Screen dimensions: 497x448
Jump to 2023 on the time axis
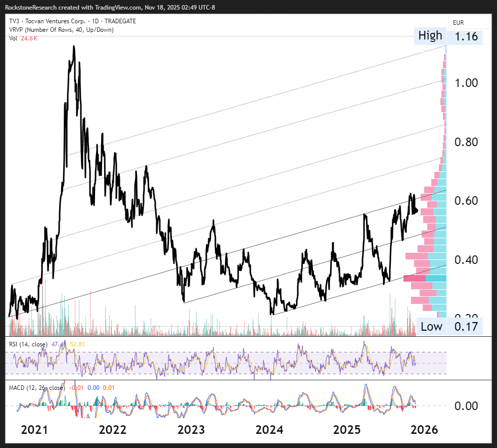(191, 430)
